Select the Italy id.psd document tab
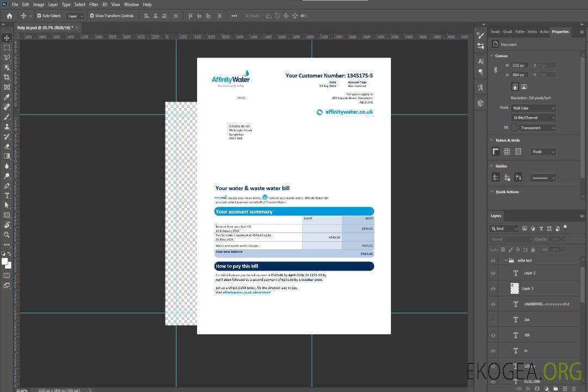The image size is (588, 392). pos(45,28)
